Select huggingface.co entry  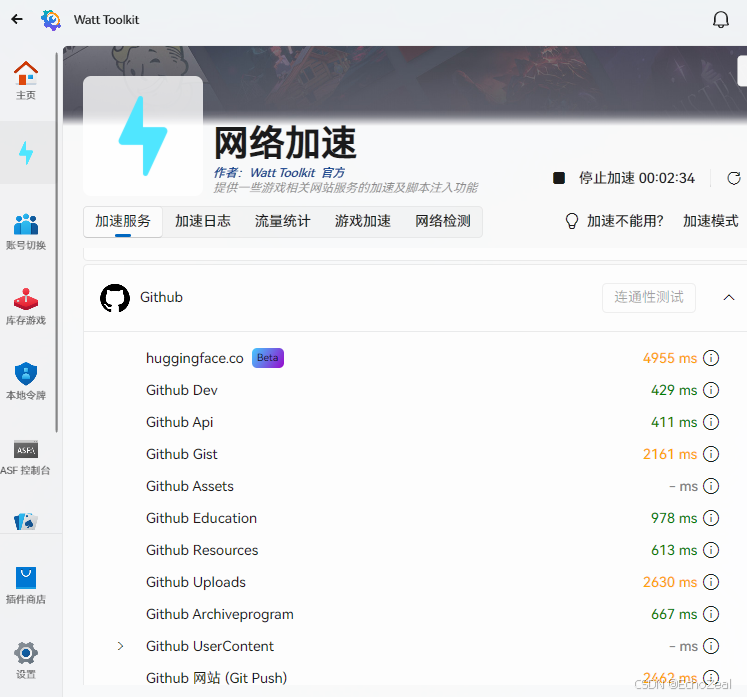tap(195, 358)
